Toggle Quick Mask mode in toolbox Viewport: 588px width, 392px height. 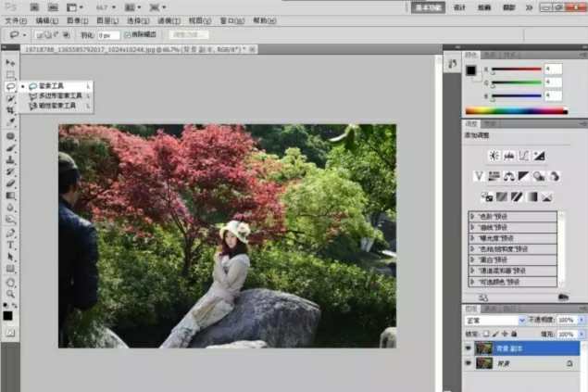coord(10,333)
